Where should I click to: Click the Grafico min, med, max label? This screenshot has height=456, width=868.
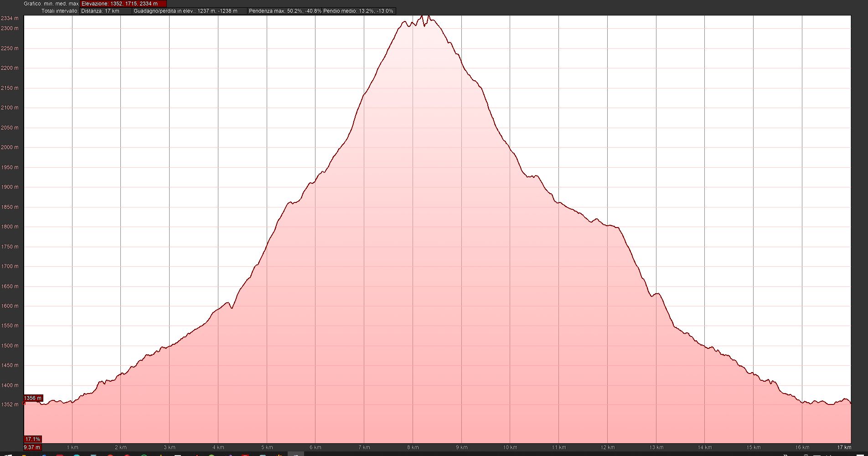pos(51,4)
